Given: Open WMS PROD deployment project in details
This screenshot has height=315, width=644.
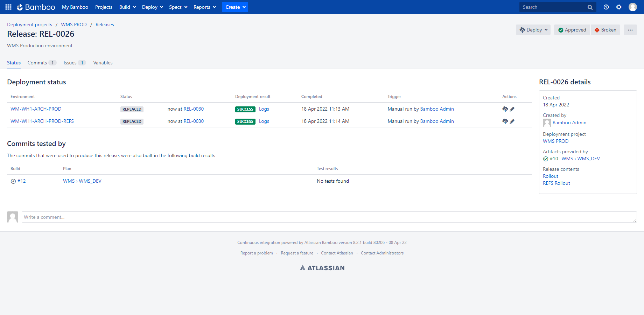Looking at the screenshot, I should click(x=556, y=141).
